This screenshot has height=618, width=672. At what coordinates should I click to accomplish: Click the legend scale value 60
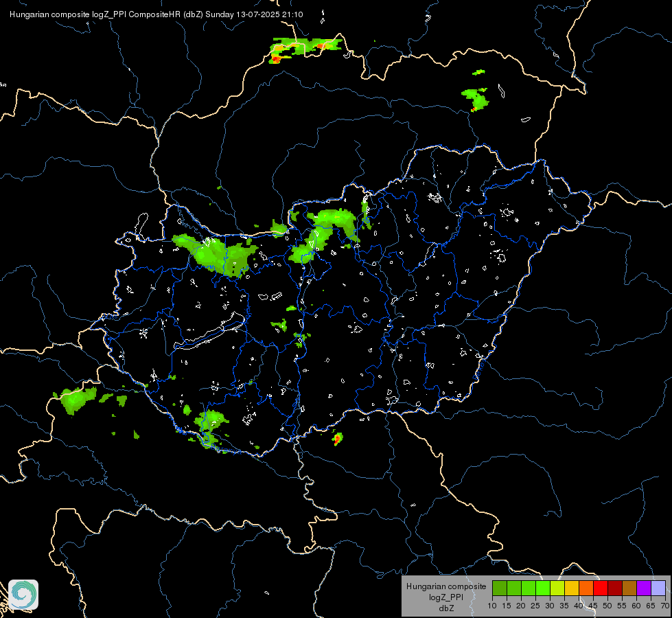636,606
